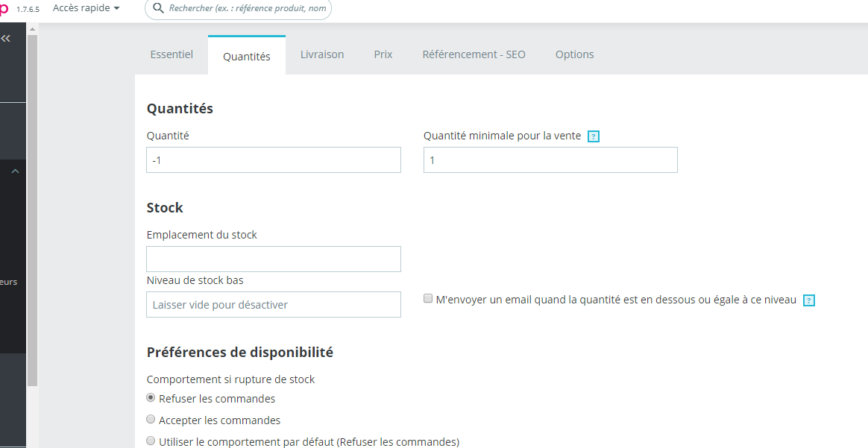This screenshot has width=868, height=448.
Task: Click the Stock section heading
Action: [x=164, y=207]
